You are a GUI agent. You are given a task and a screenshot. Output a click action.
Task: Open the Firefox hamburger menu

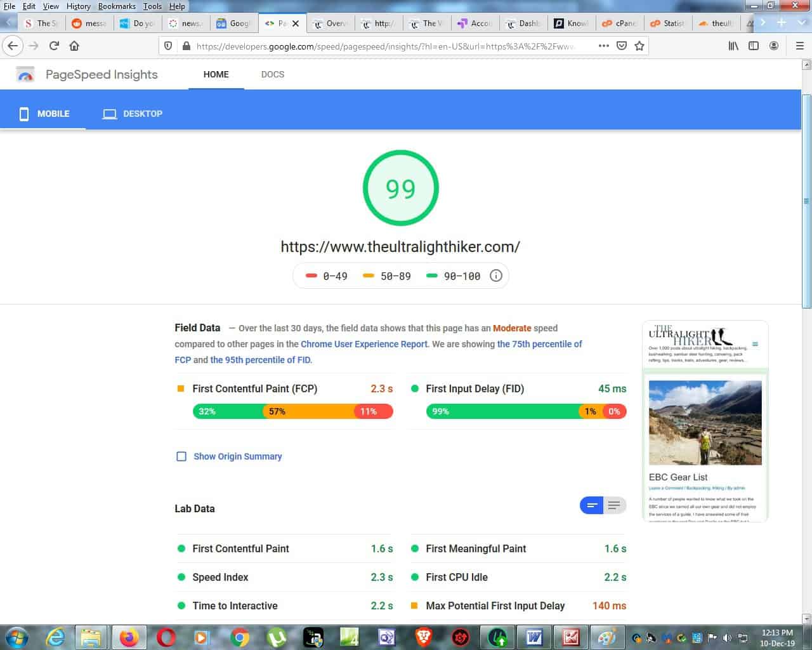[x=799, y=46]
